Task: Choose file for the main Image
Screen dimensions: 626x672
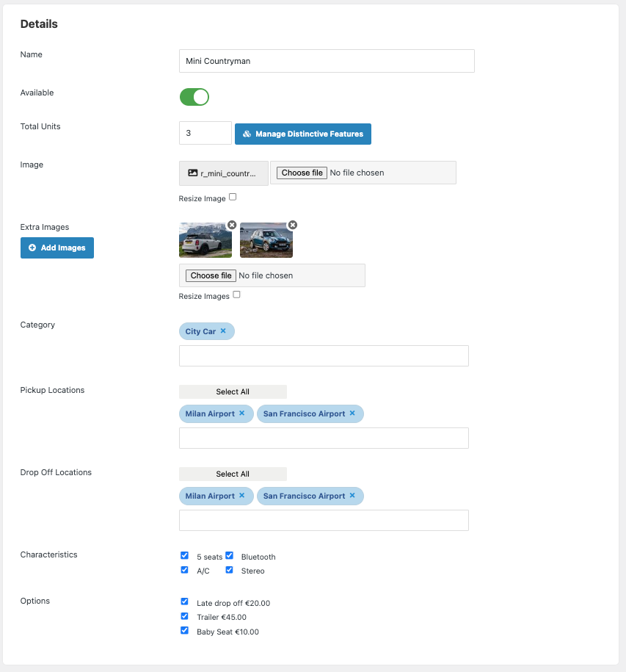Action: [x=302, y=173]
